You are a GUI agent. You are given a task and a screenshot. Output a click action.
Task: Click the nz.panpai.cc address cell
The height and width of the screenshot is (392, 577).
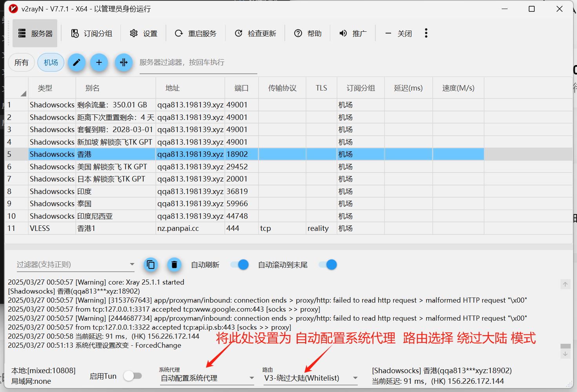click(190, 228)
